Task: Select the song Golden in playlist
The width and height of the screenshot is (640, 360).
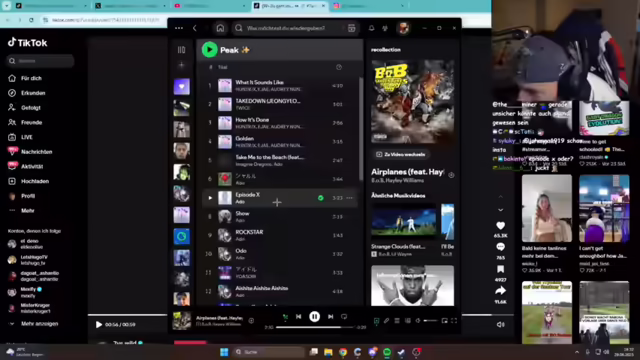Action: point(280,142)
